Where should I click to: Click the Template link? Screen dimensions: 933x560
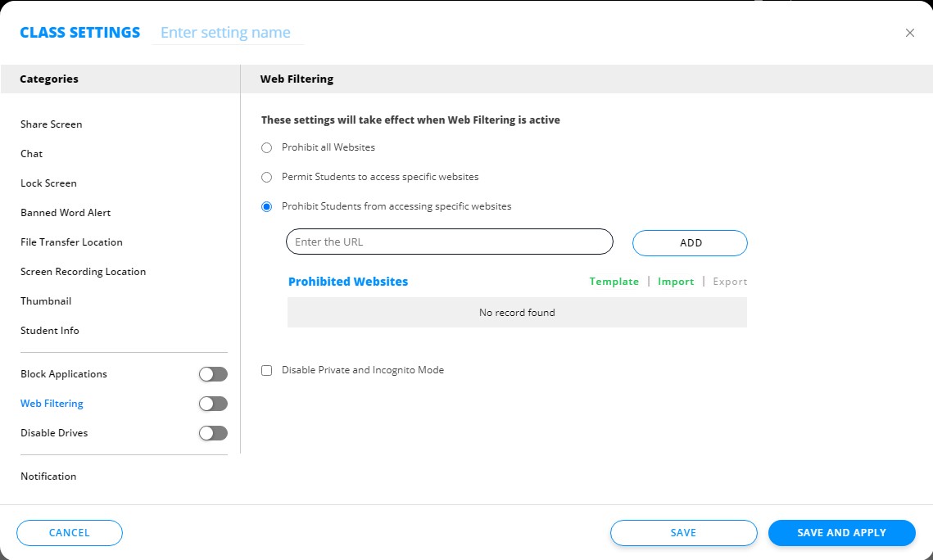tap(614, 282)
